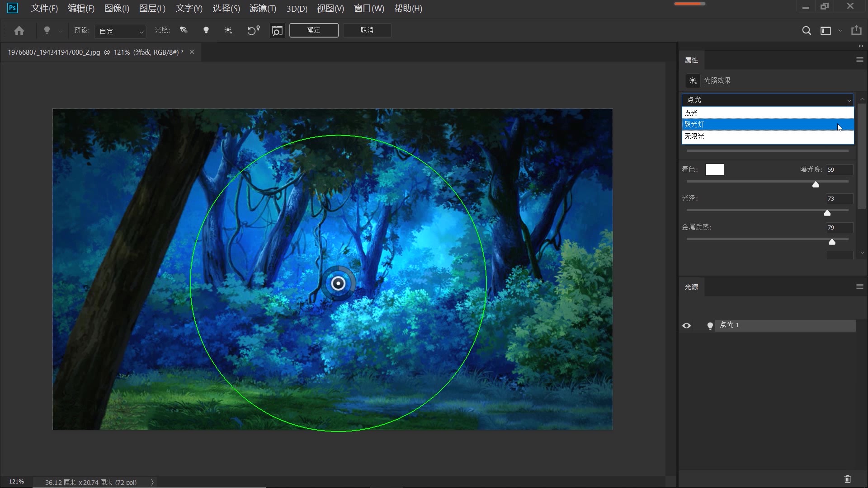
Task: Click the share export icon
Action: [856, 30]
